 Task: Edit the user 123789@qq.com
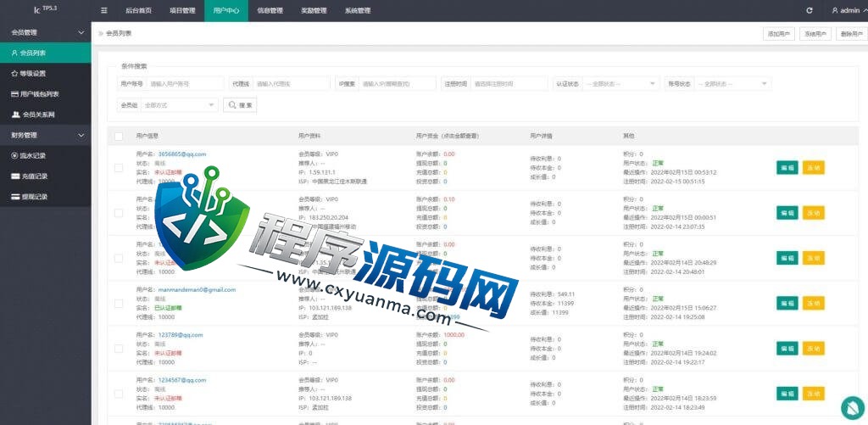click(x=787, y=348)
